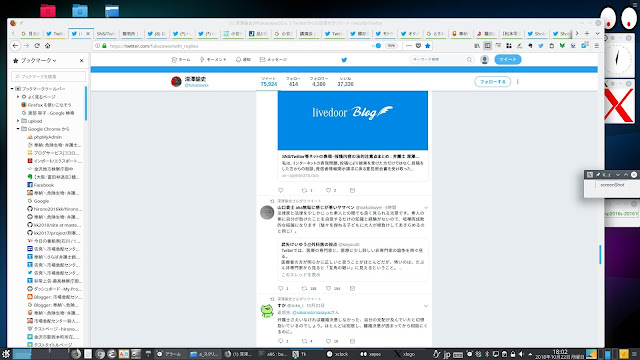Switch to xclock in the taskbar
640x360 pixels.
pyautogui.click(x=337, y=354)
